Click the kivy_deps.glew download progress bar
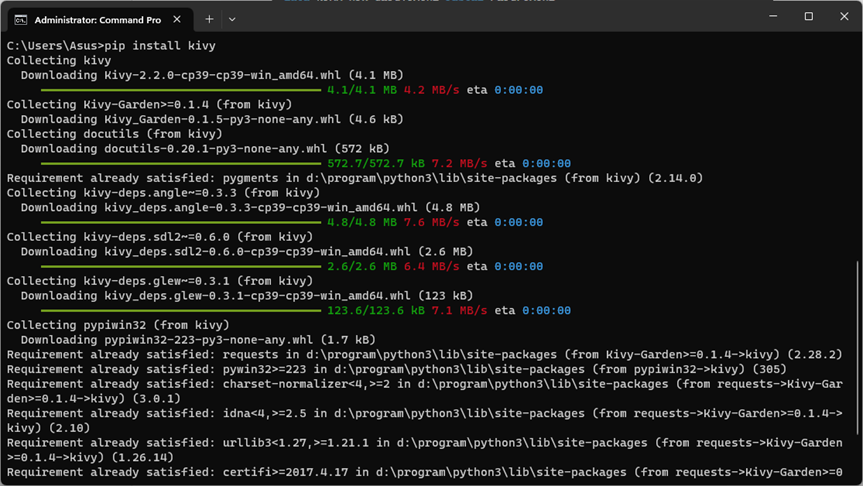Viewport: 863px width, 486px height. [181, 311]
